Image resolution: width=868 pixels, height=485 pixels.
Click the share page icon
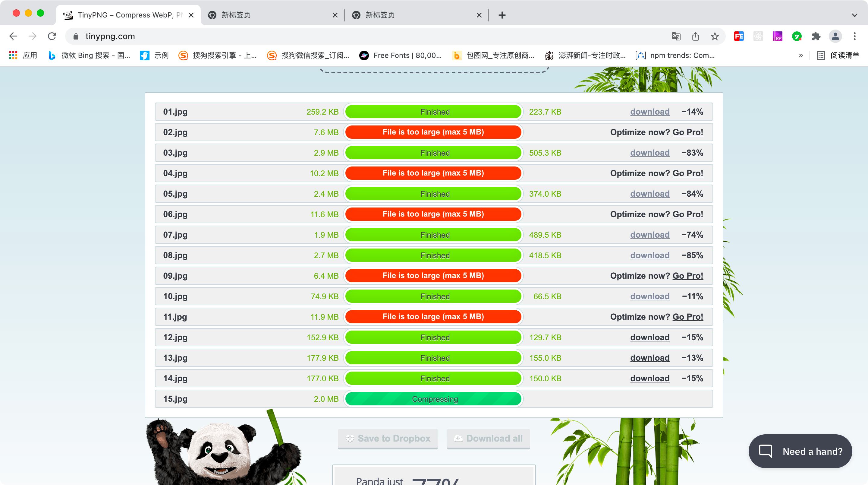pos(696,36)
